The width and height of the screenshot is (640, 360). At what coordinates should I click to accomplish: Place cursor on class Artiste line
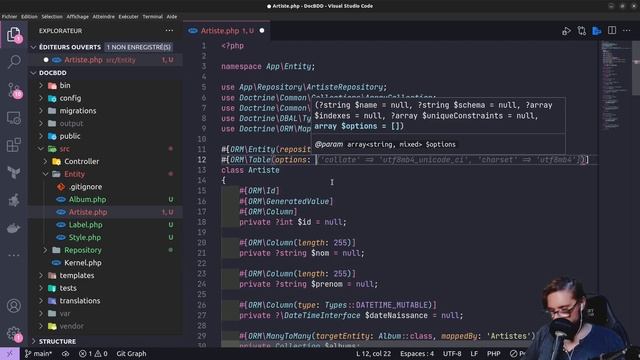(x=250, y=170)
